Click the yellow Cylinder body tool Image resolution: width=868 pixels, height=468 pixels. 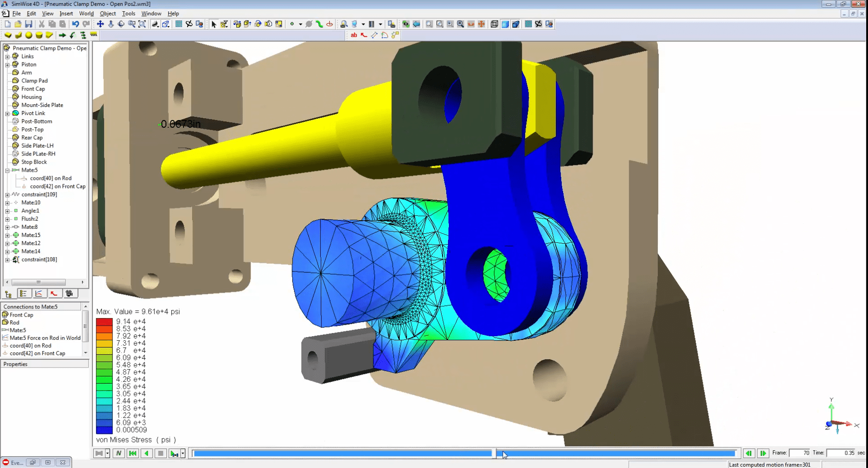click(39, 35)
